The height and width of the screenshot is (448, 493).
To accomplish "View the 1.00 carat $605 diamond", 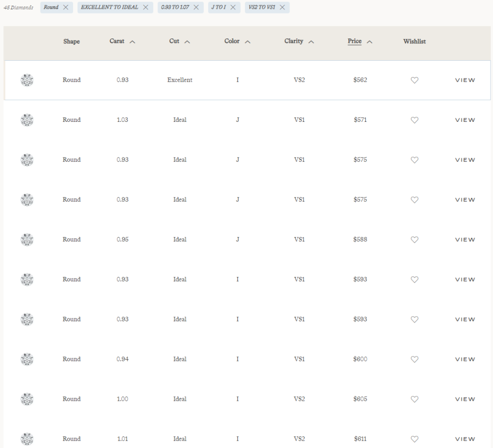I will tap(465, 399).
